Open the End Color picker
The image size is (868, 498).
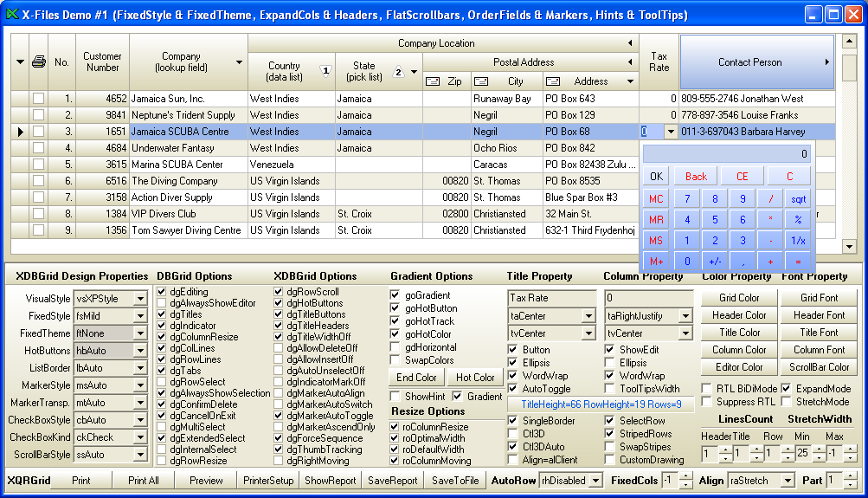tap(416, 378)
